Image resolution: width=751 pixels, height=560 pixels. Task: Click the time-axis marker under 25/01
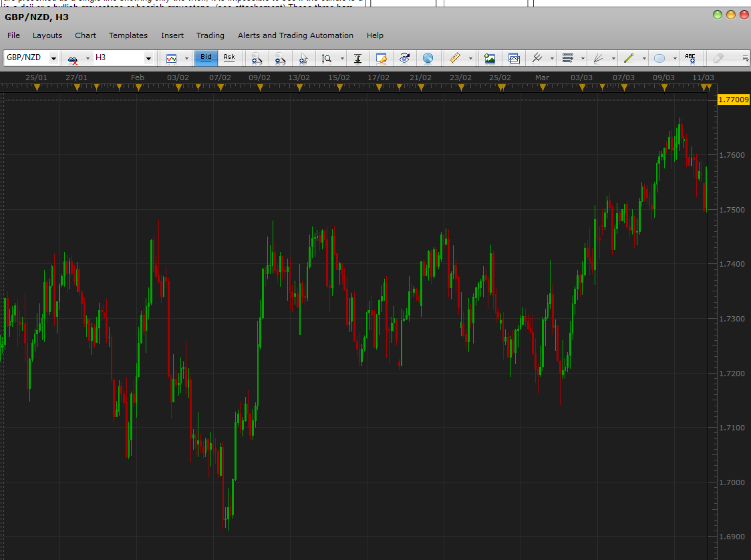[37, 88]
